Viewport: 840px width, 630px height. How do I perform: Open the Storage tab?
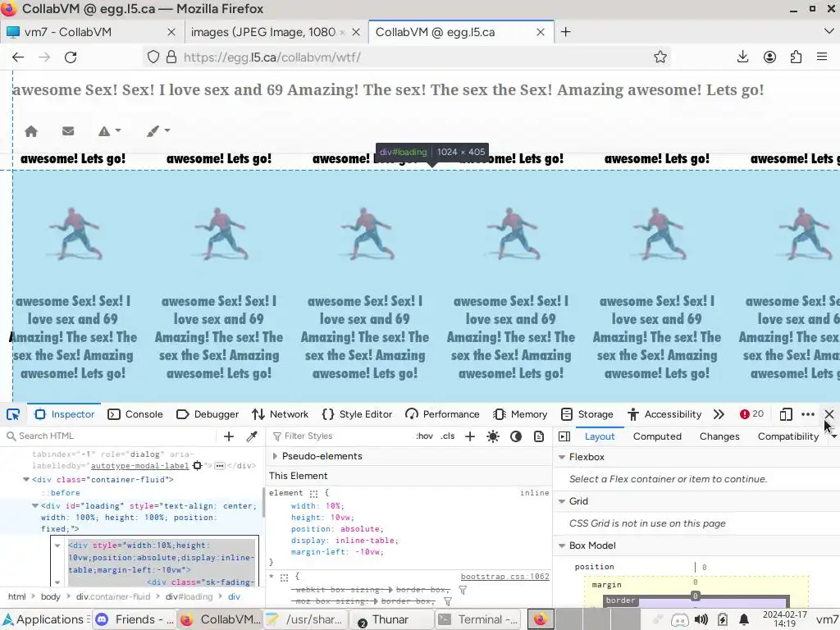pos(587,414)
